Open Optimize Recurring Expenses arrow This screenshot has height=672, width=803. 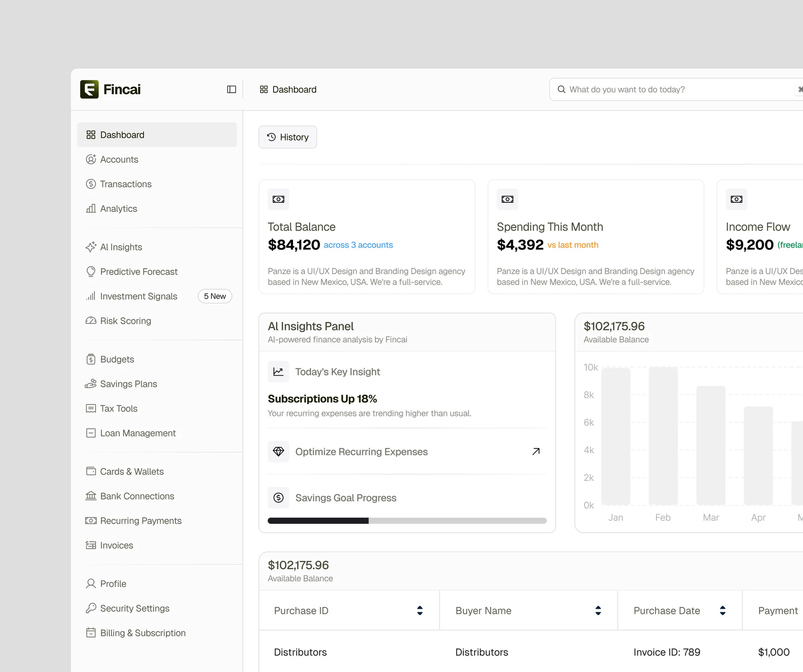(x=536, y=452)
